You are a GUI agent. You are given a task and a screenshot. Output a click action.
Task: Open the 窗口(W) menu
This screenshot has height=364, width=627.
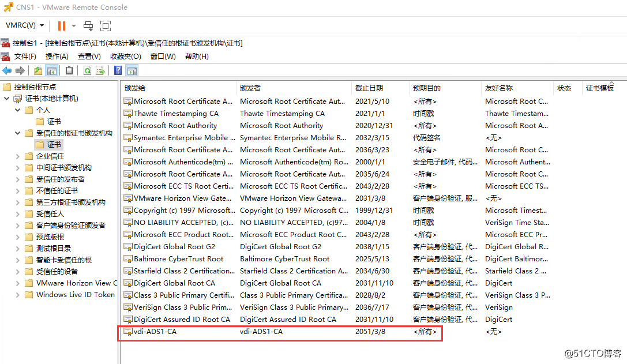pos(163,57)
